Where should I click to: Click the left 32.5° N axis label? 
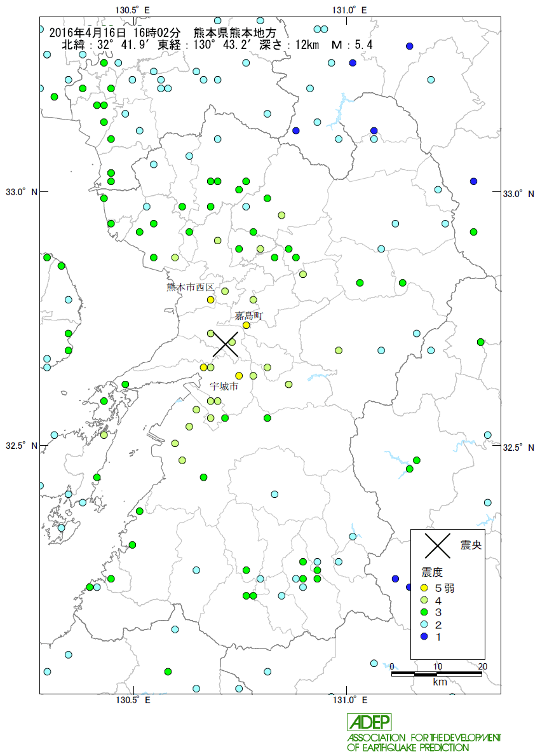(21, 446)
